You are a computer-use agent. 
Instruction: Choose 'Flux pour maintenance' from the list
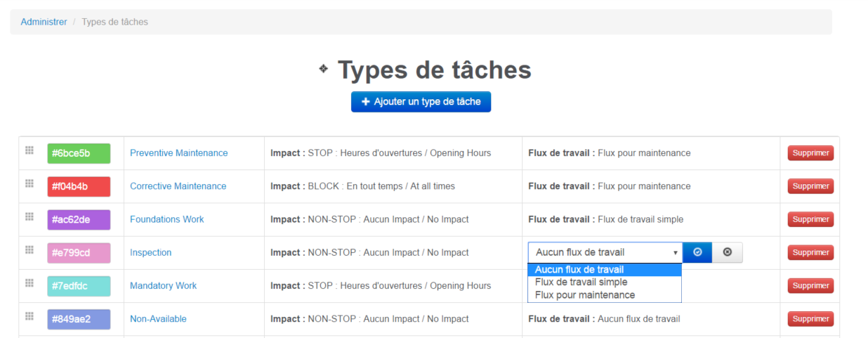click(x=584, y=295)
